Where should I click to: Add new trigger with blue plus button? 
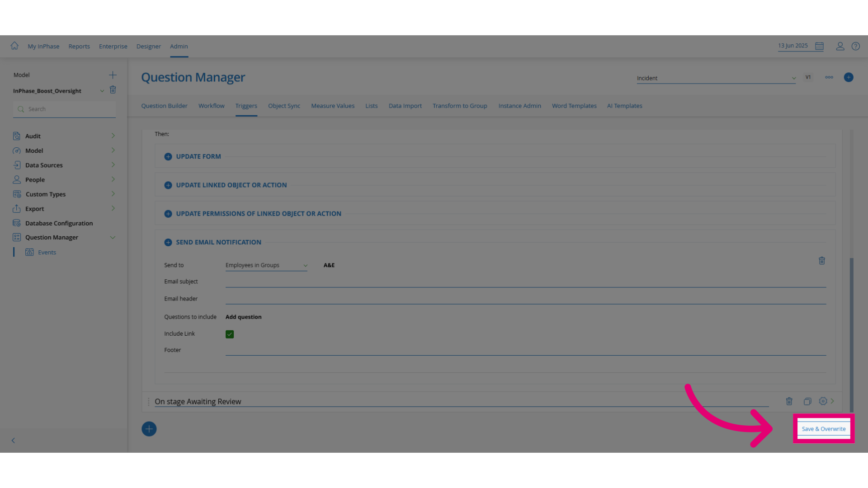point(149,429)
